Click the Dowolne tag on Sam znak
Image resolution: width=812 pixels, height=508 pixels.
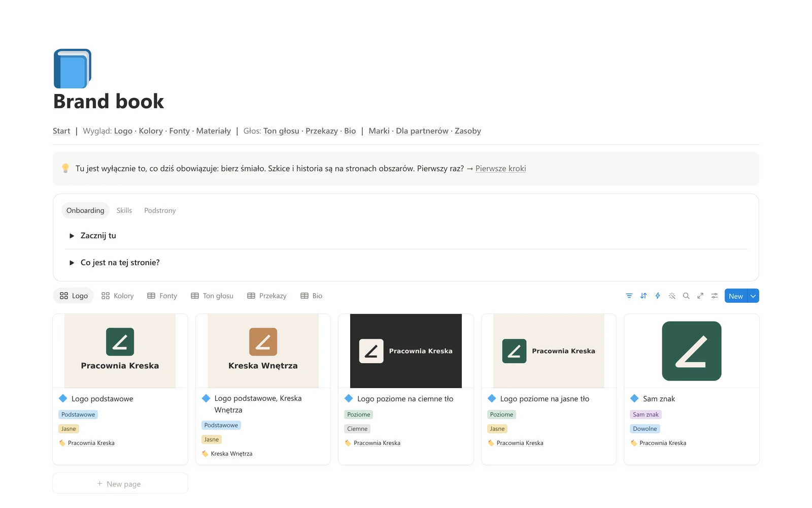[x=645, y=429]
